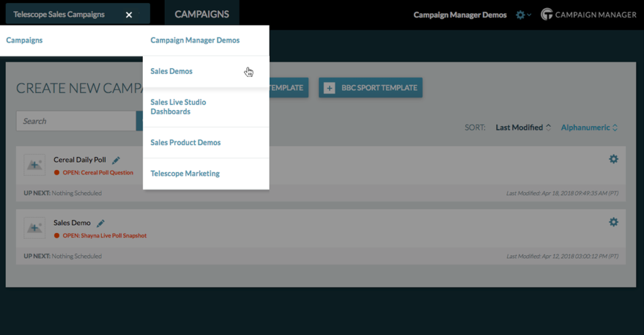The width and height of the screenshot is (644, 335).
Task: Click the Campaign Manager logo
Action: [x=589, y=14]
